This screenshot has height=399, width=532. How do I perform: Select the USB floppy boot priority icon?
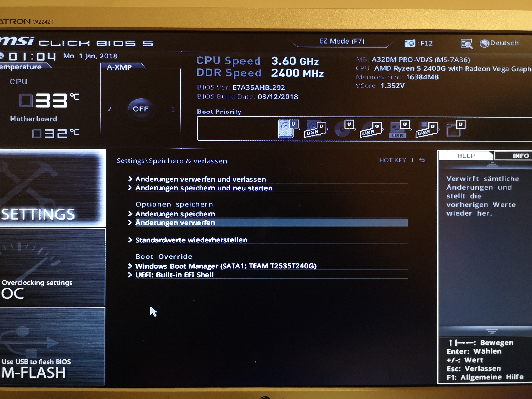pos(426,130)
